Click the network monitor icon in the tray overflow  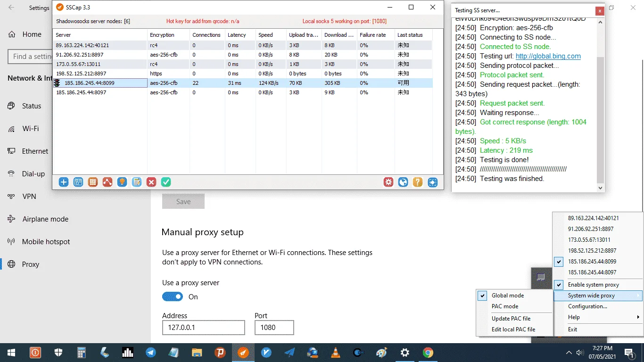point(541,278)
